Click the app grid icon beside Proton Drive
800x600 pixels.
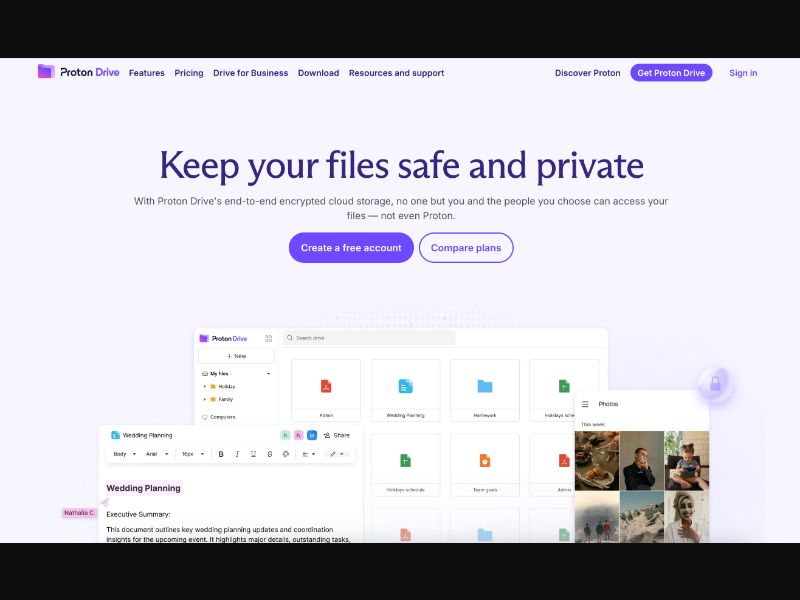[268, 338]
